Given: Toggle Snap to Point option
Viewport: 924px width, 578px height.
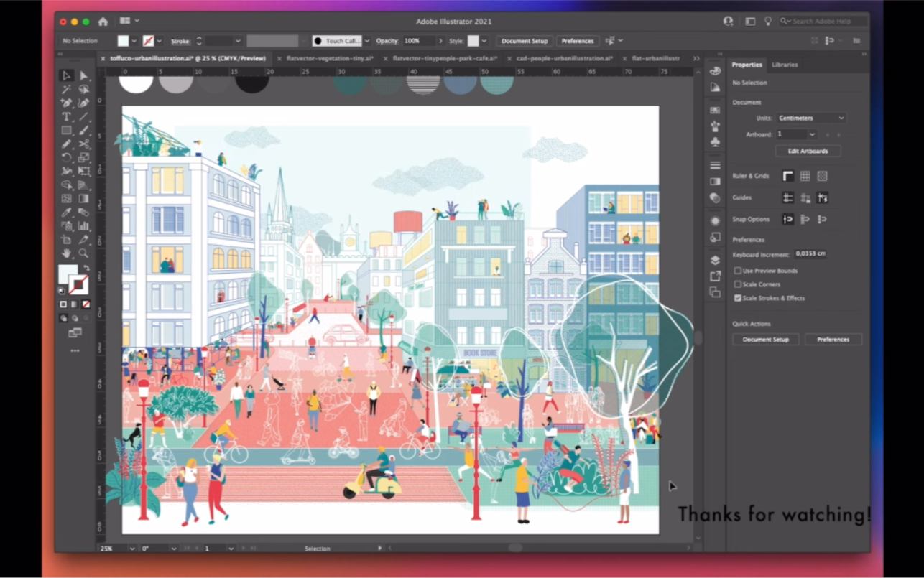Looking at the screenshot, I should pyautogui.click(x=788, y=219).
